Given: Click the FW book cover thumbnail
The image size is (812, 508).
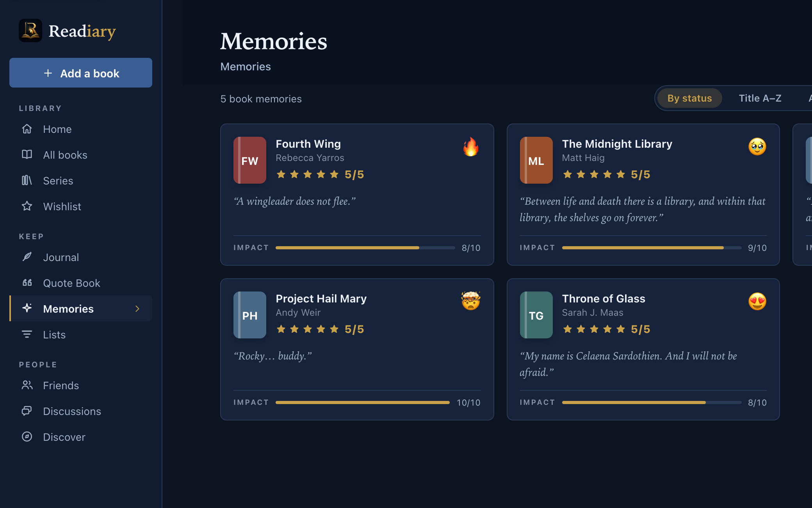Looking at the screenshot, I should click(250, 160).
